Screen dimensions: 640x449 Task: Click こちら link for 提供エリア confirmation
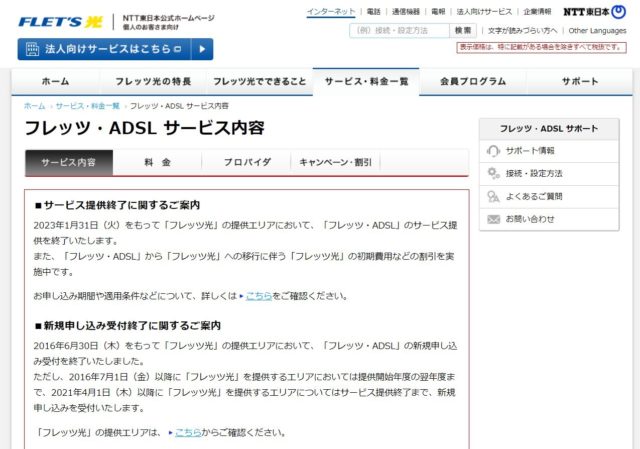point(188,433)
